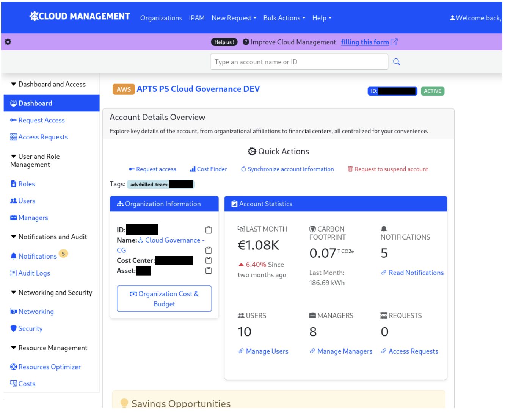The width and height of the screenshot is (505, 420).
Task: Go to Roles in the sidebar
Action: point(23,184)
